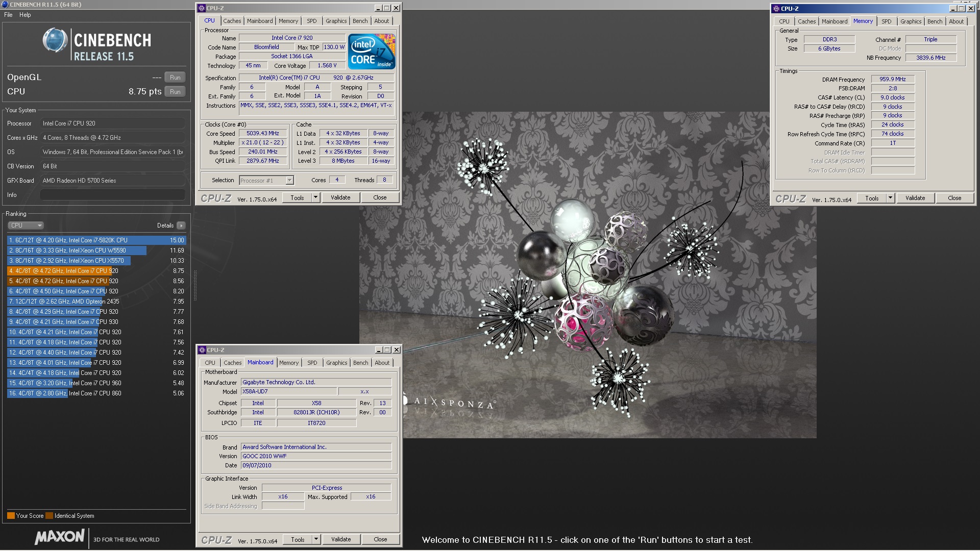Select ranking entry Intel Xeon CPU W5590
The image size is (980, 551).
point(96,251)
